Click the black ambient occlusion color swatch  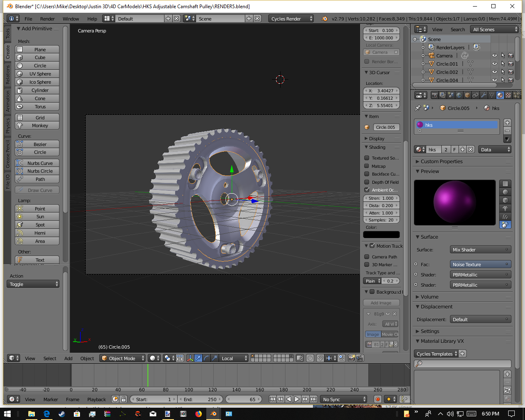coord(381,235)
